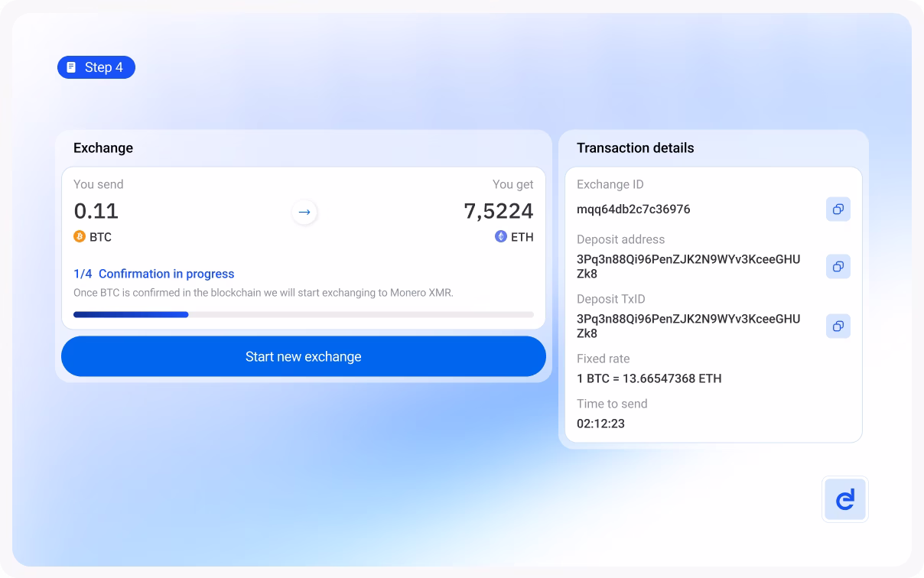Click the 02:12:23 countdown timer
This screenshot has height=578, width=924.
(600, 424)
